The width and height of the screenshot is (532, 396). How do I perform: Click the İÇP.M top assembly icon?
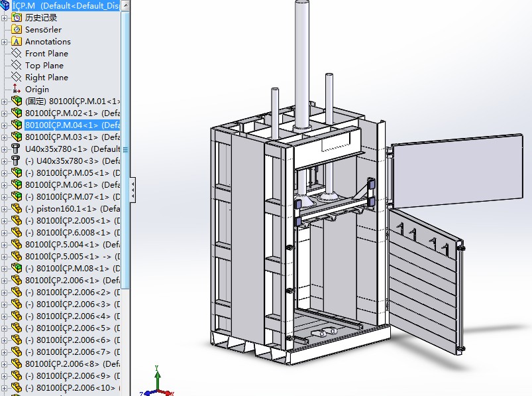[5, 5]
